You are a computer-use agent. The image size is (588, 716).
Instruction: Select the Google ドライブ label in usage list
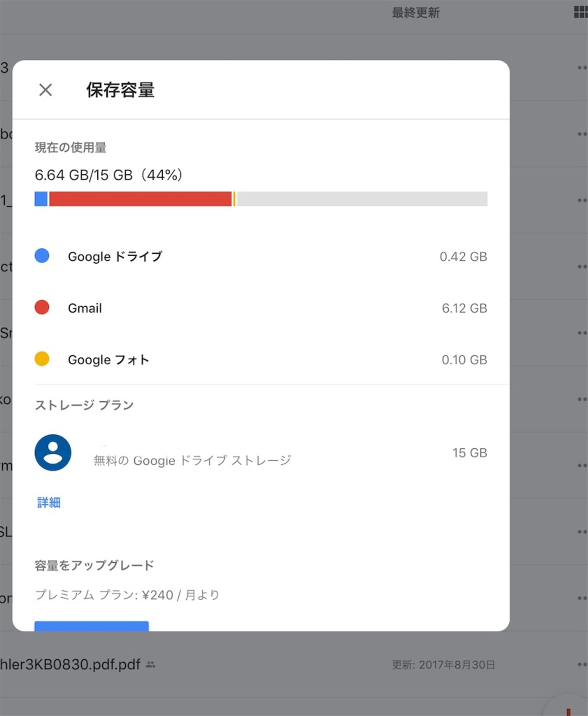tap(115, 256)
